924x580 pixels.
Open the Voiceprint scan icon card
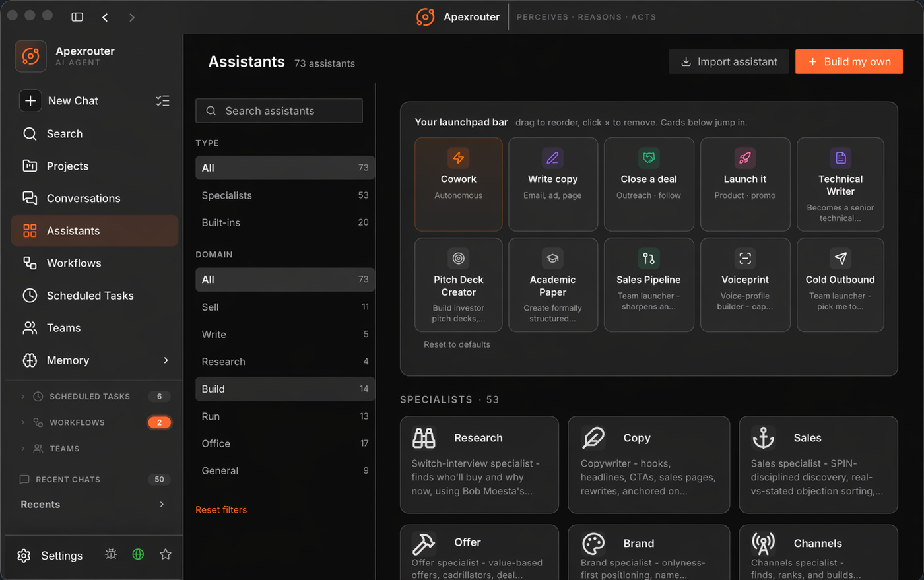click(745, 285)
